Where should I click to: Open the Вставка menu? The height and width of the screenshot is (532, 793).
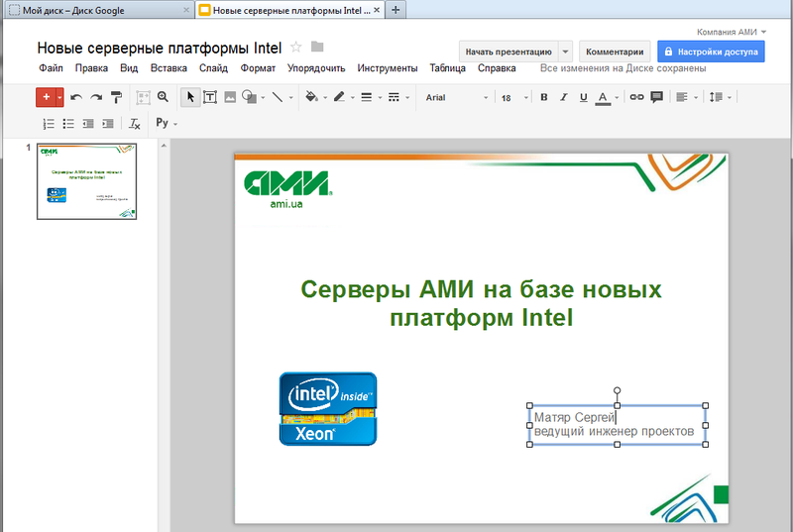(x=169, y=68)
